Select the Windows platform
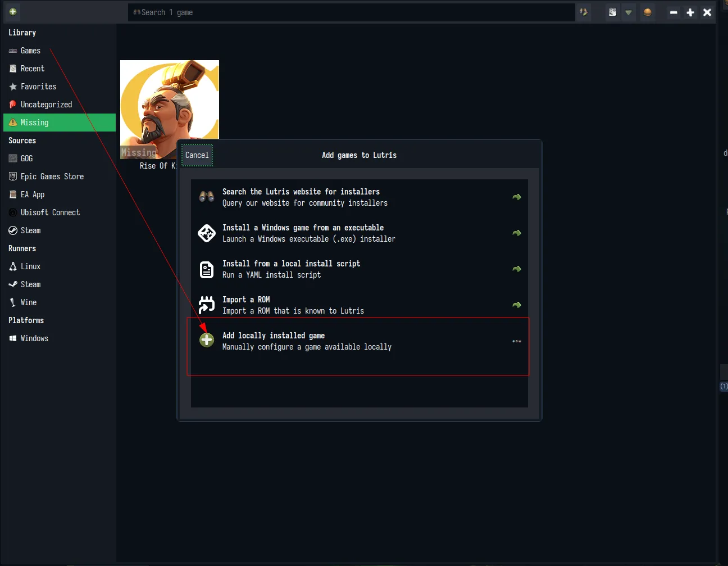 point(60,338)
